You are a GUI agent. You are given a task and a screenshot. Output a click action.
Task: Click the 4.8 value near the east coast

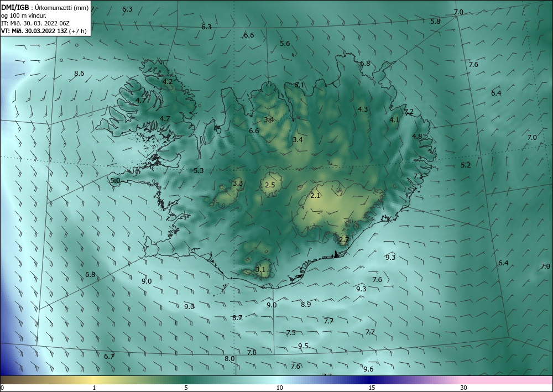point(417,137)
